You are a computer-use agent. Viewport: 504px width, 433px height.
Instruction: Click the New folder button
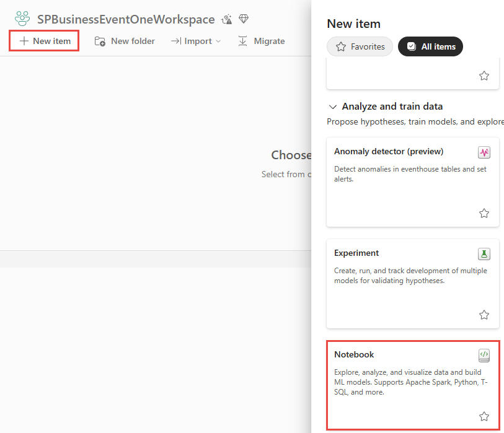point(125,41)
